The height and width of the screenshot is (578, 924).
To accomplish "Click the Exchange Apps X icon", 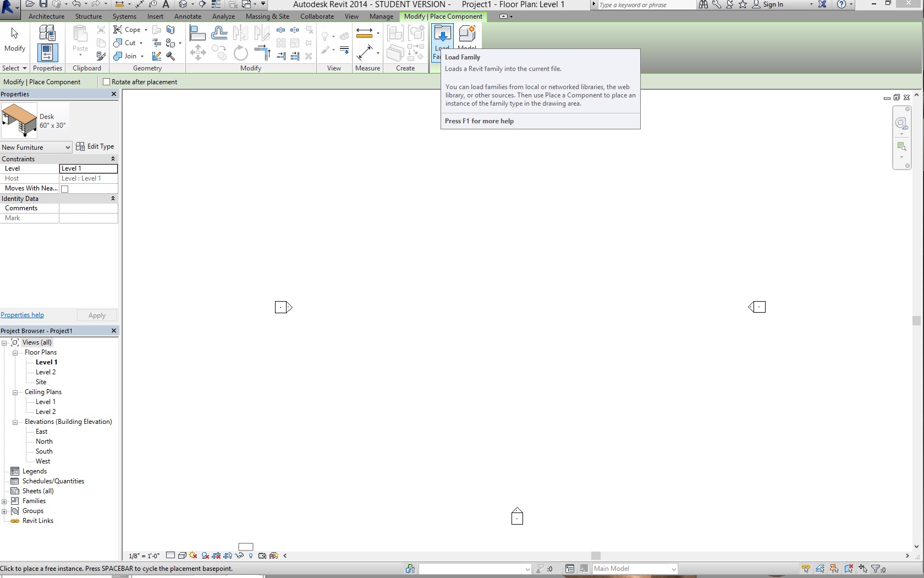I will [822, 4].
